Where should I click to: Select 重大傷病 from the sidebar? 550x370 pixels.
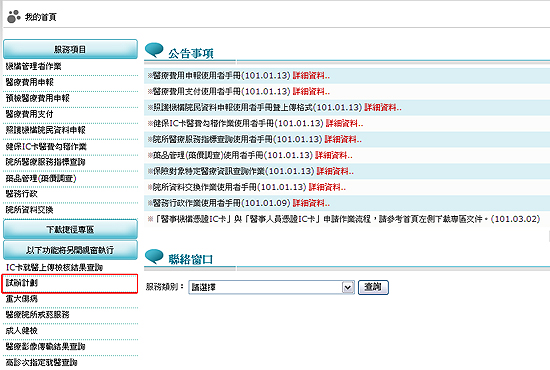(22, 299)
